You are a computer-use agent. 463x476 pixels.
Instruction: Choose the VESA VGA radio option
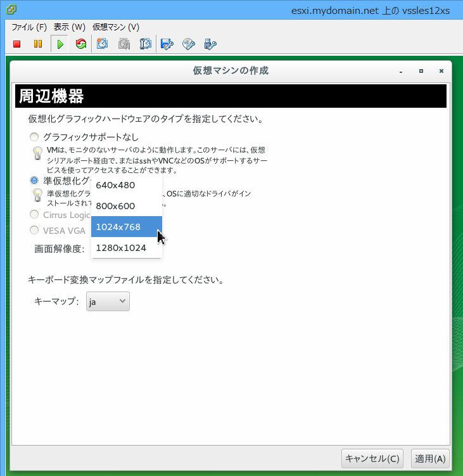click(x=34, y=231)
